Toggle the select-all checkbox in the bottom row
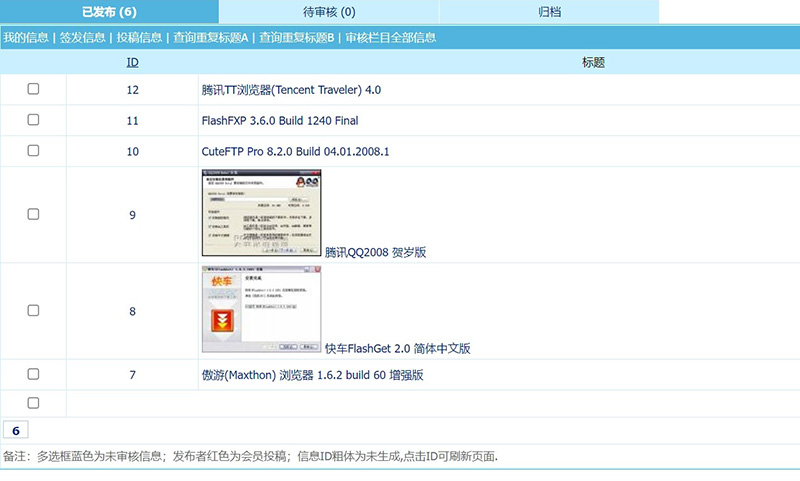 33,403
